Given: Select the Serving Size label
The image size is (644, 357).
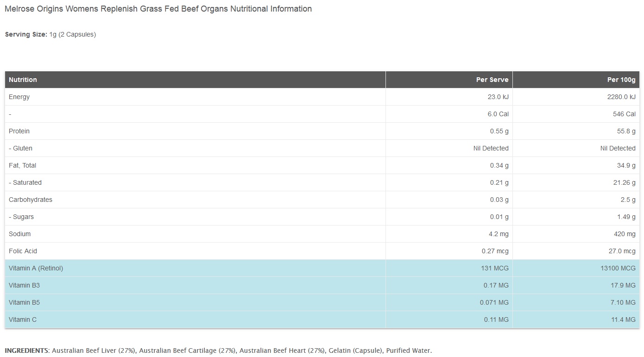Looking at the screenshot, I should 26,34.
